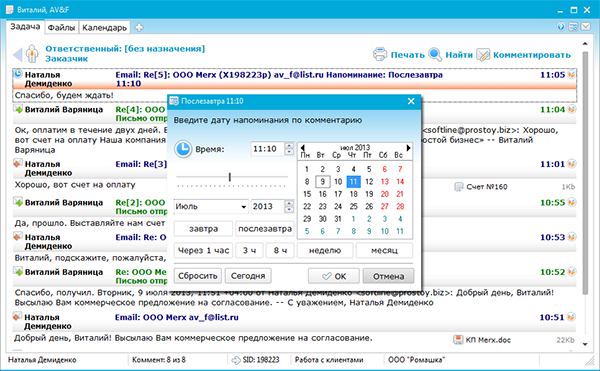The image size is (600, 371).
Task: Click the Заказчик link
Action: [x=67, y=59]
